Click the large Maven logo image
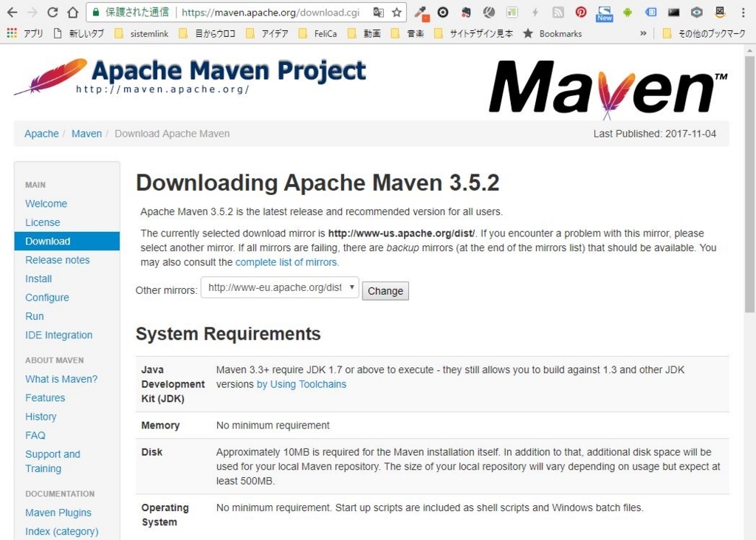Viewport: 756px width, 540px height. point(608,89)
